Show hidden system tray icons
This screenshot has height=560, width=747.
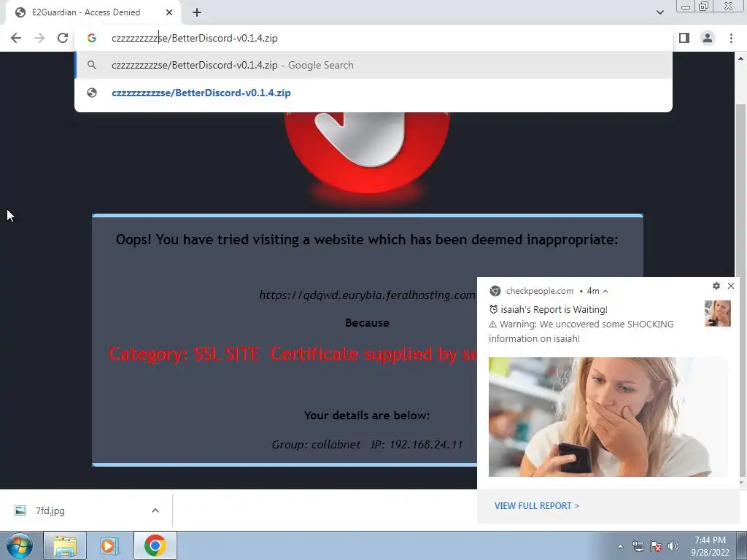[620, 546]
